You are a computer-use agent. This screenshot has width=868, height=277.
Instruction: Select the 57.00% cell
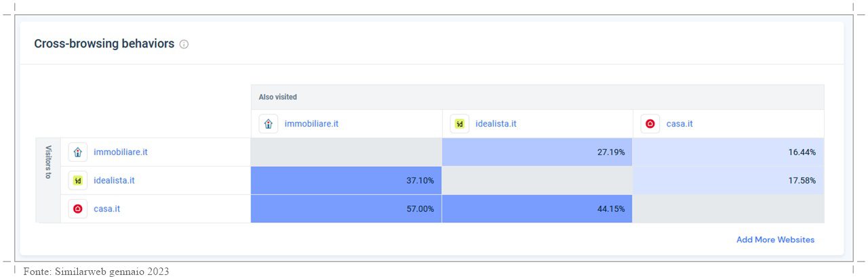pyautogui.click(x=347, y=209)
